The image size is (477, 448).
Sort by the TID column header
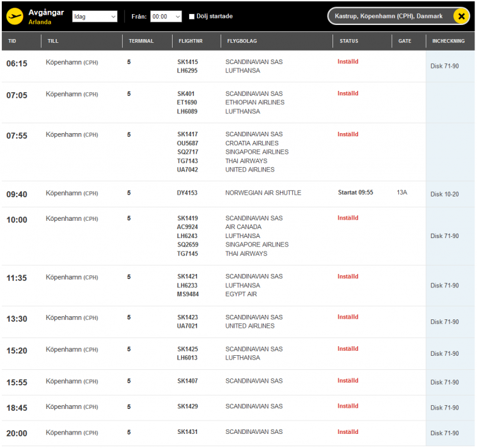(12, 41)
